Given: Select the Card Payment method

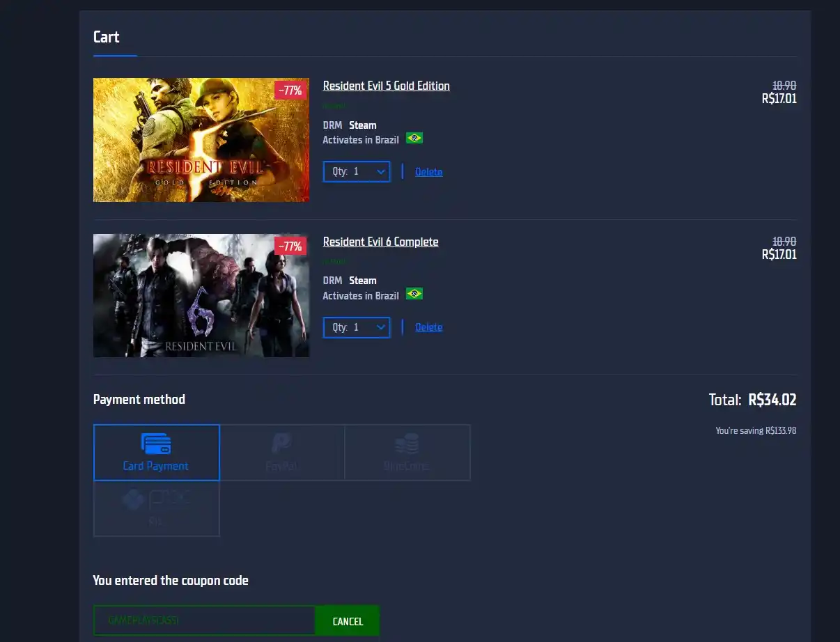Looking at the screenshot, I should (x=157, y=453).
